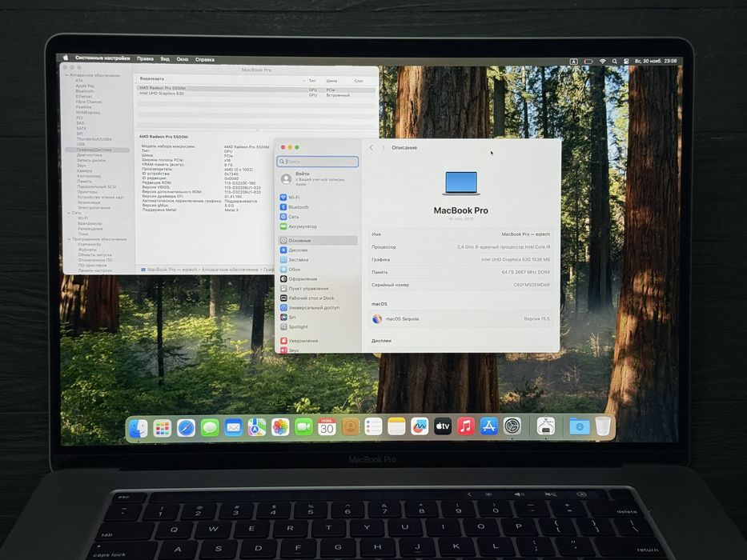The image size is (747, 560).
Task: Open Reminders app in the Dock
Action: coord(373,426)
